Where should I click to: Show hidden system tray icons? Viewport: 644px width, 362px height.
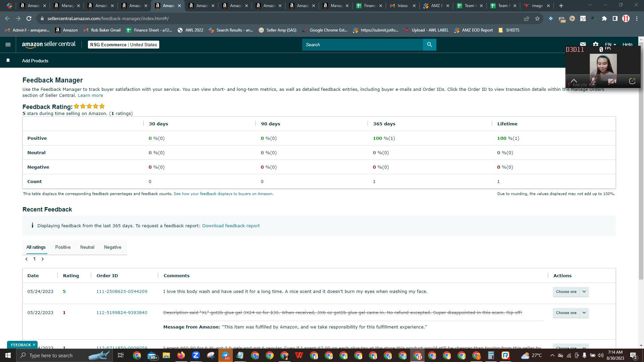(552, 355)
